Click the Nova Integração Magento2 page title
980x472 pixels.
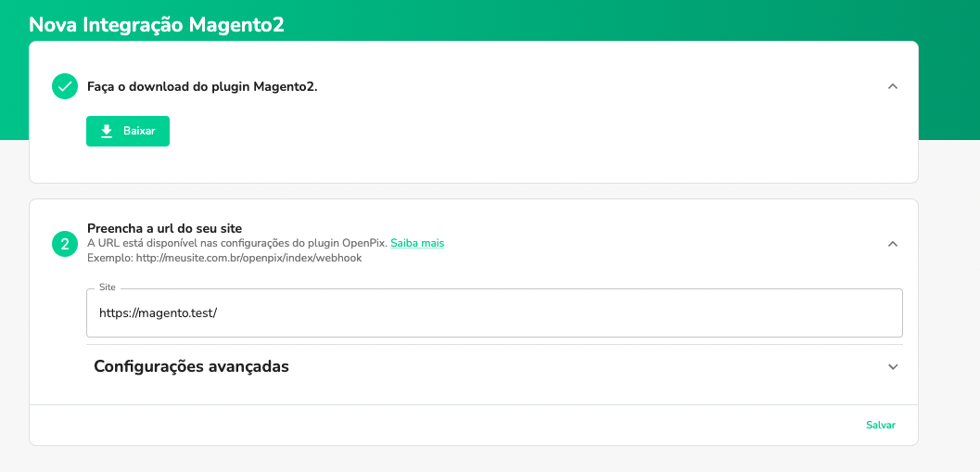click(157, 25)
